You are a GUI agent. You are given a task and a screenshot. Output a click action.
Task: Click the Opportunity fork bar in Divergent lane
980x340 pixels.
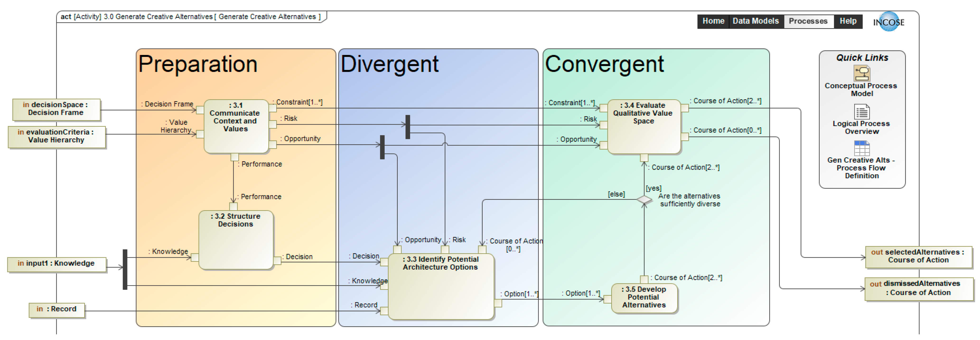pos(382,147)
